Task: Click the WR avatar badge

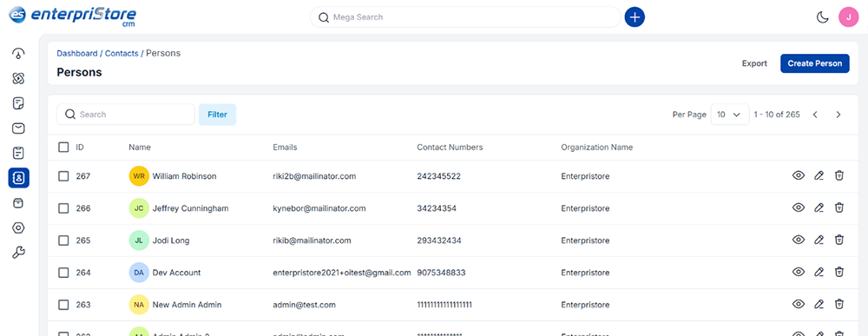Action: [x=139, y=176]
